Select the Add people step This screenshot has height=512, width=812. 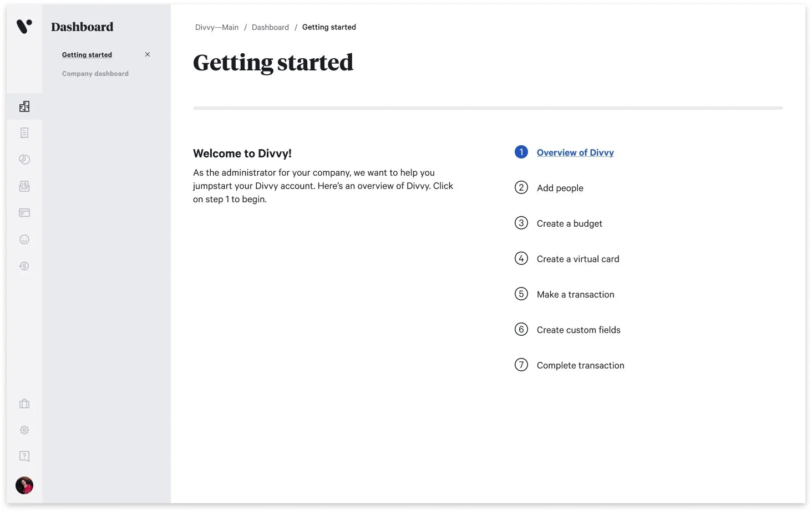tap(560, 188)
